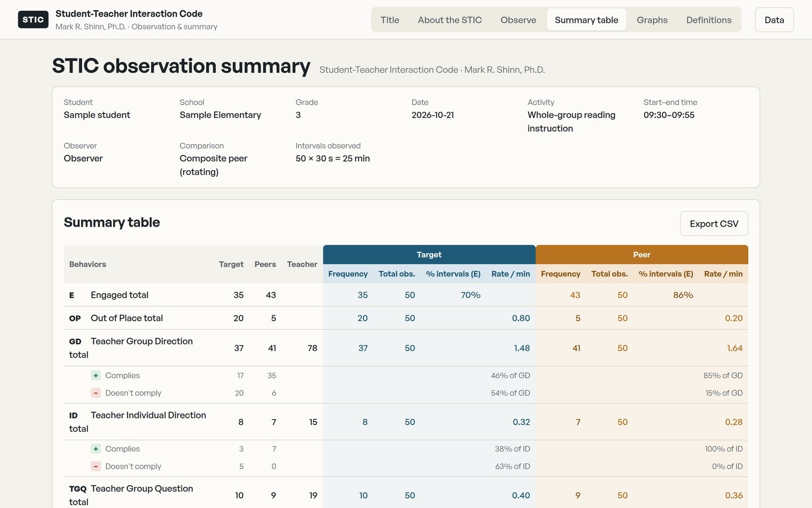
Task: Click the 0.80 target rate value
Action: coord(521,318)
